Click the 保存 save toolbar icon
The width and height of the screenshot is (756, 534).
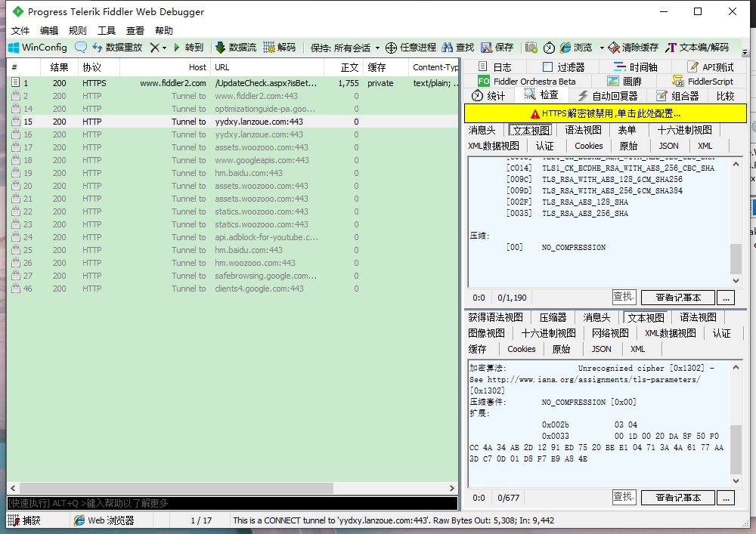click(497, 47)
